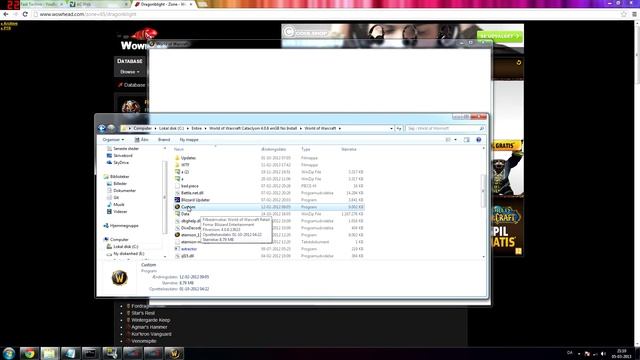This screenshot has width=640, height=360.
Task: Open the WTF folder
Action: point(185,165)
